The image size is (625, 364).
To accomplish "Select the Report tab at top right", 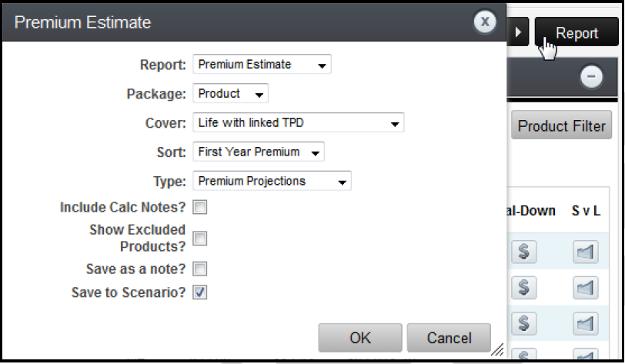I will [x=577, y=32].
